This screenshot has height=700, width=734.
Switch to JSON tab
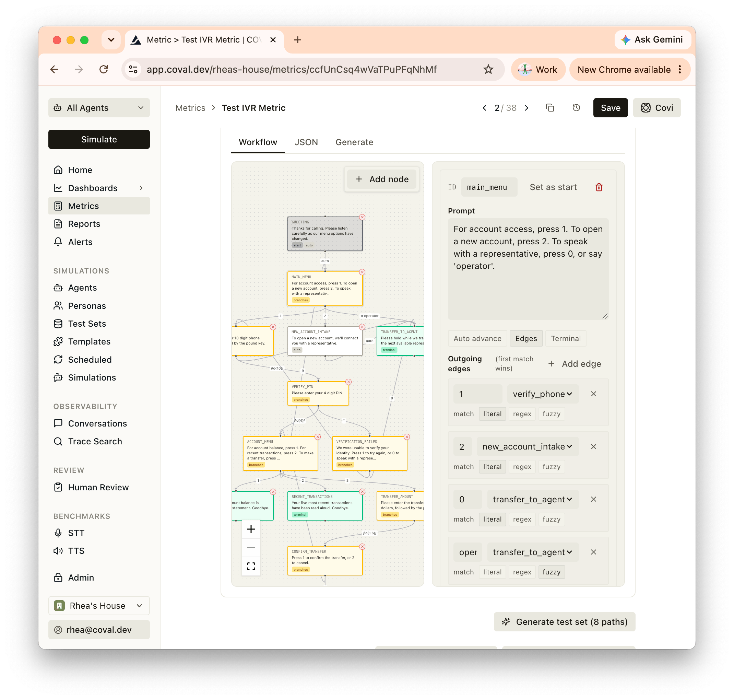coord(306,142)
